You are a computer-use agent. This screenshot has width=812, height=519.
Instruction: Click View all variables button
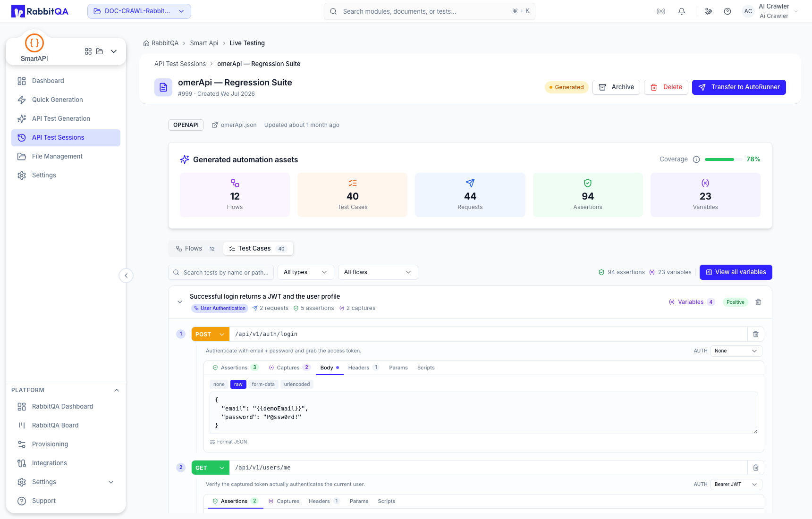[x=736, y=272]
